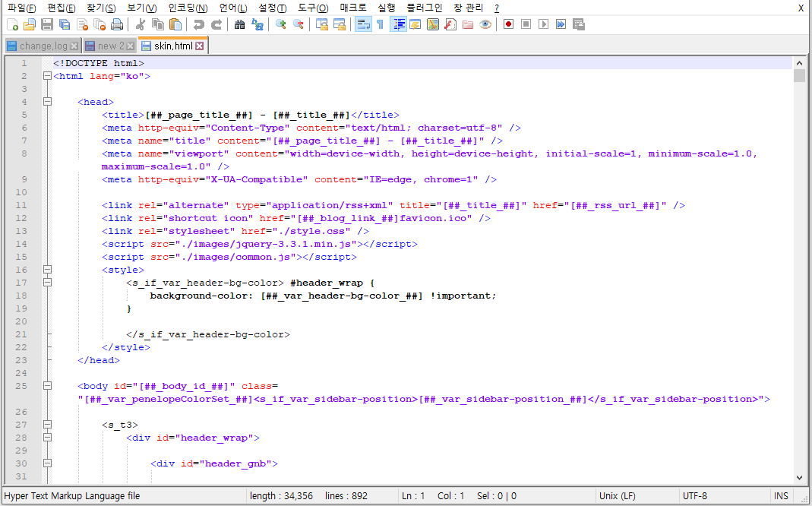
Task: Close all documents using toolbar icon
Action: pos(100,24)
